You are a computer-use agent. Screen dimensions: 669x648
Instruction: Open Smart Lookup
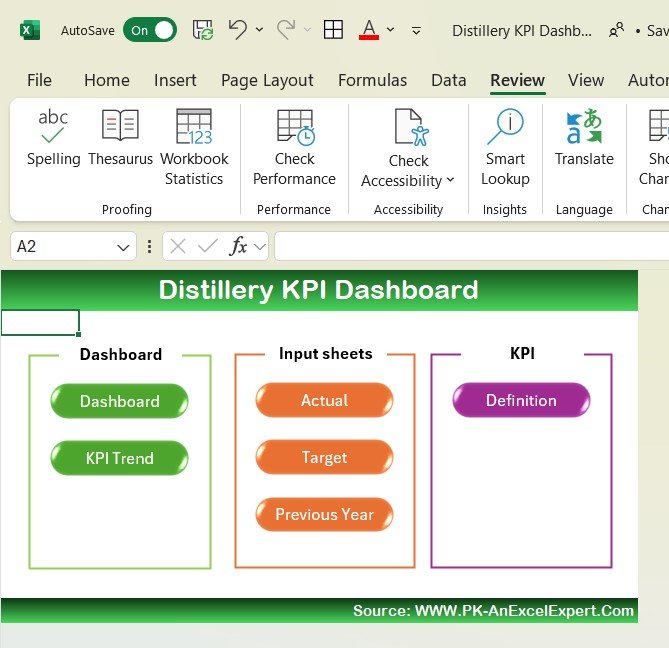[x=506, y=147]
